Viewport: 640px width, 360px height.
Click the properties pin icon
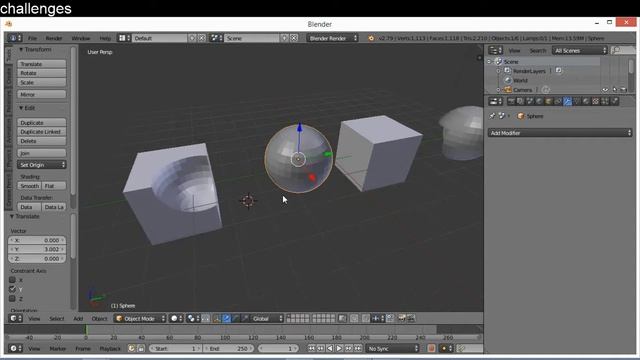pos(492,116)
